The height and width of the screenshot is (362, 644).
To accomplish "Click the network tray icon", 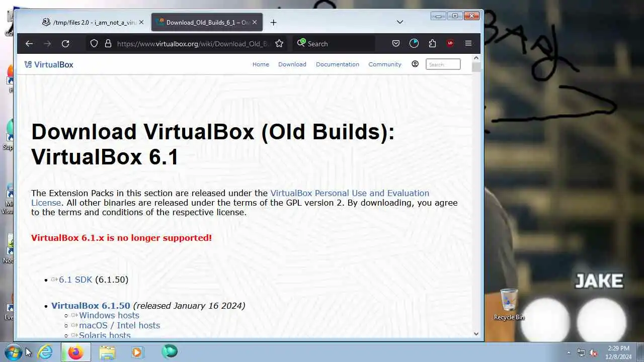I will tap(581, 352).
